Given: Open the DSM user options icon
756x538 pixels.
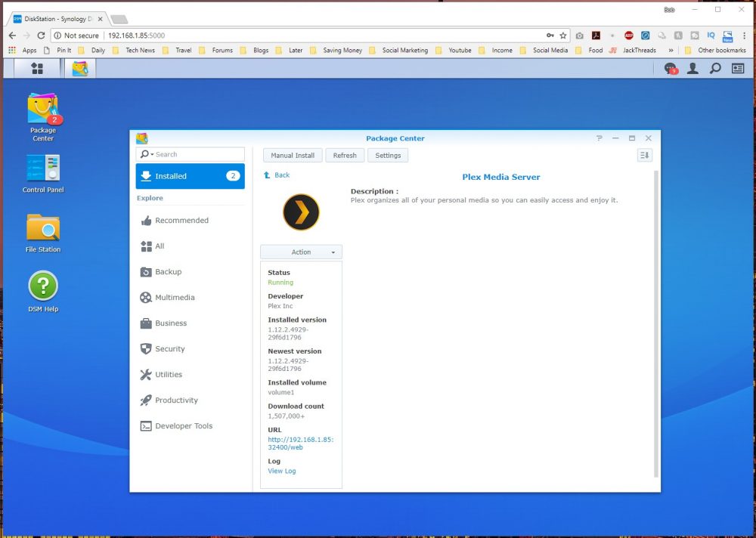Looking at the screenshot, I should pos(692,69).
